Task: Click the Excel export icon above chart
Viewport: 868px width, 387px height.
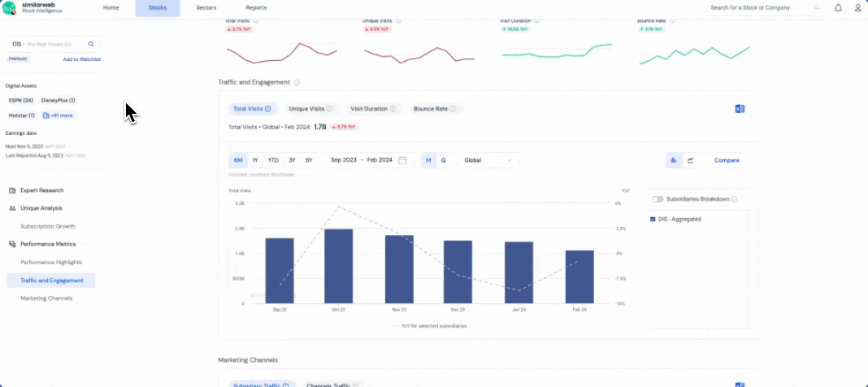Action: coord(740,109)
